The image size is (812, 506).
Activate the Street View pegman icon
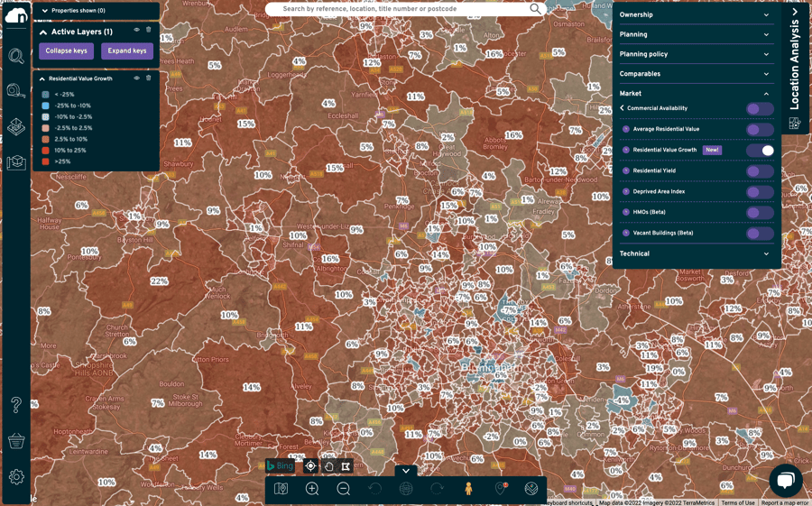(468, 489)
